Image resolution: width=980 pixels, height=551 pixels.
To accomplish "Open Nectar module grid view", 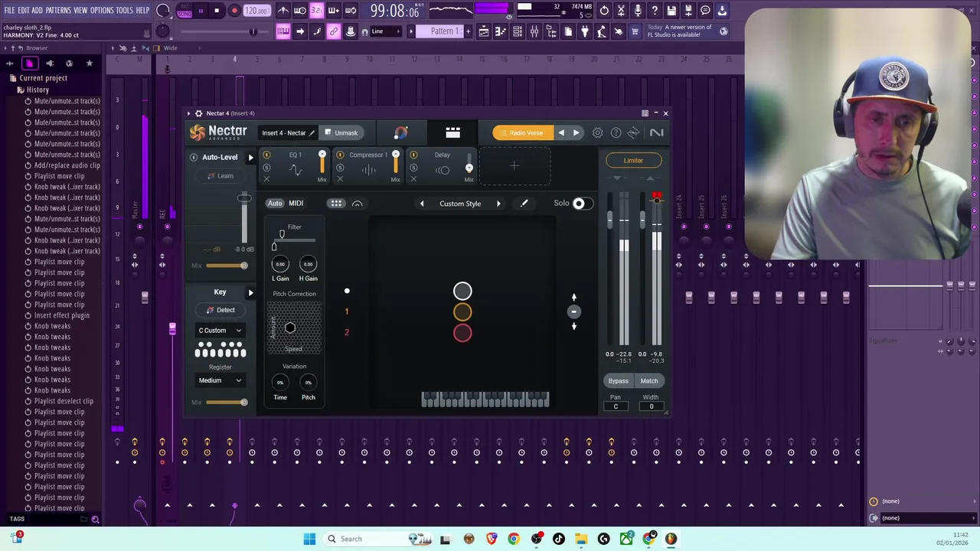I will [452, 133].
